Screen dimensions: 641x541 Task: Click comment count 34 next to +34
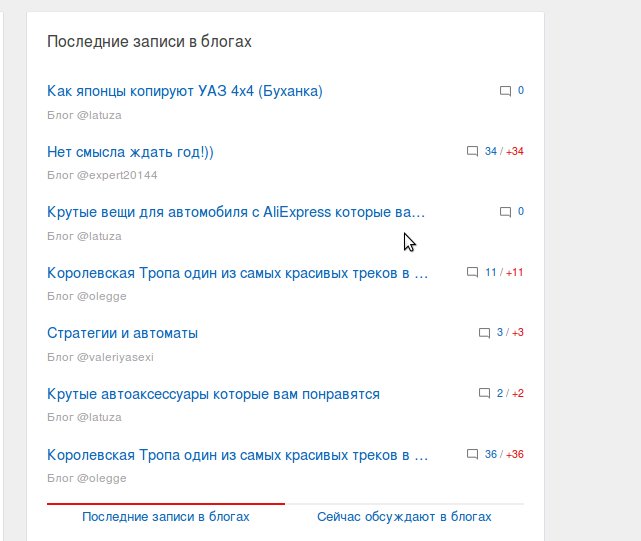tap(491, 151)
